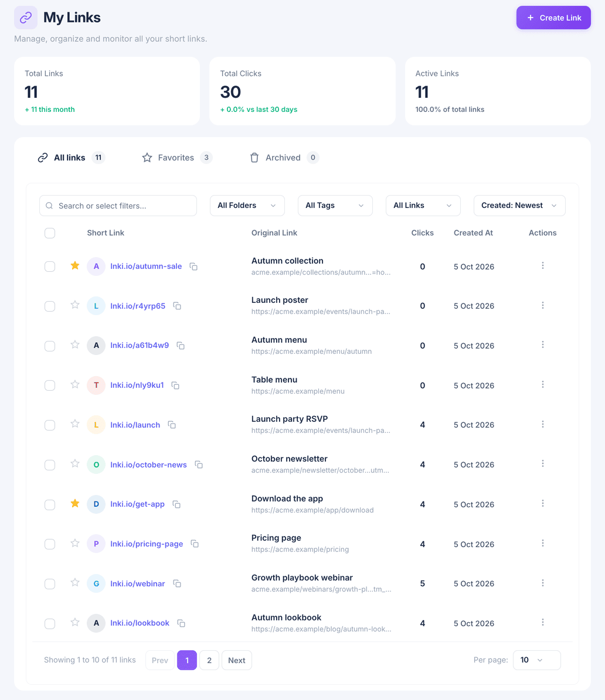Select the Pricing page row checkbox

(50, 544)
